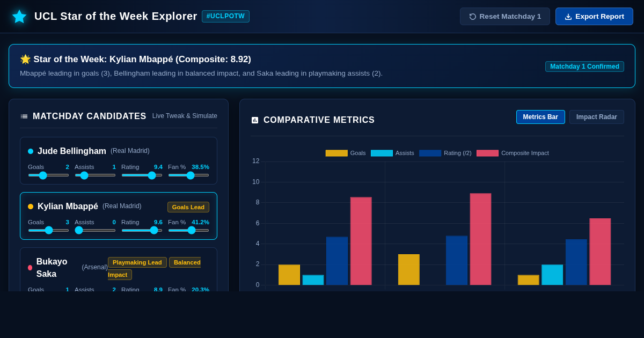Click the Goals Lead badge on Mbappé

click(188, 207)
